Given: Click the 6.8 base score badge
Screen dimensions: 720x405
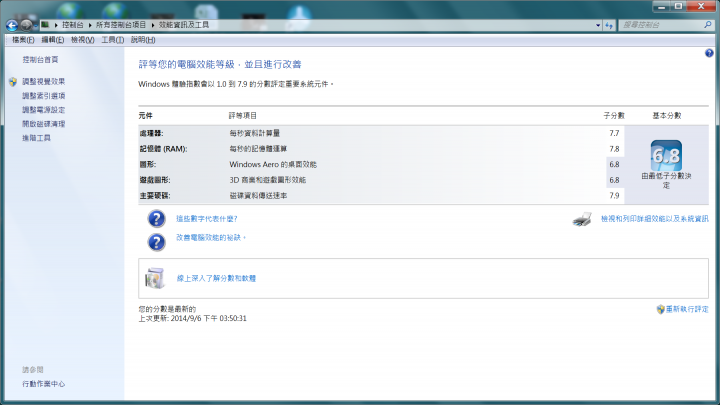Looking at the screenshot, I should click(x=666, y=156).
